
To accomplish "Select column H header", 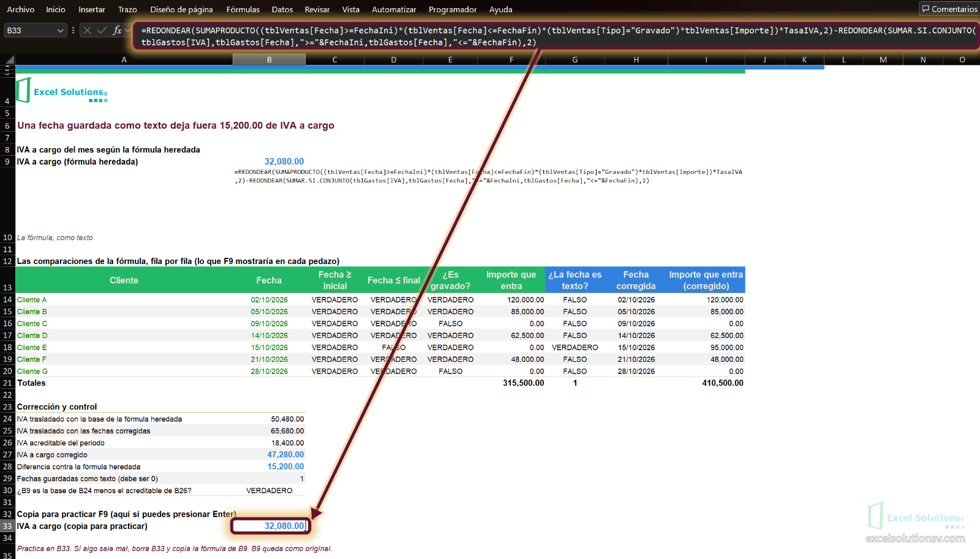I will tap(636, 59).
